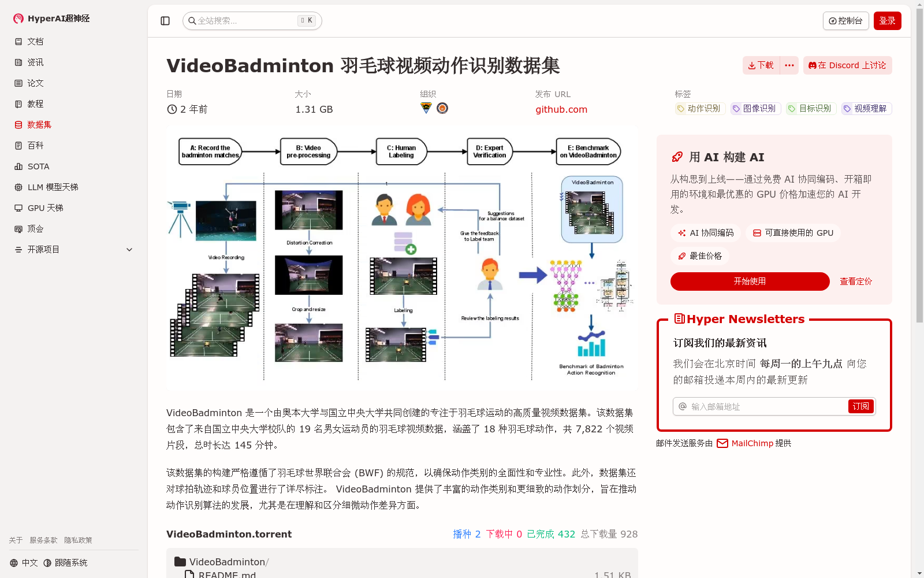Click 在 Discord 上讨论 button

[847, 65]
